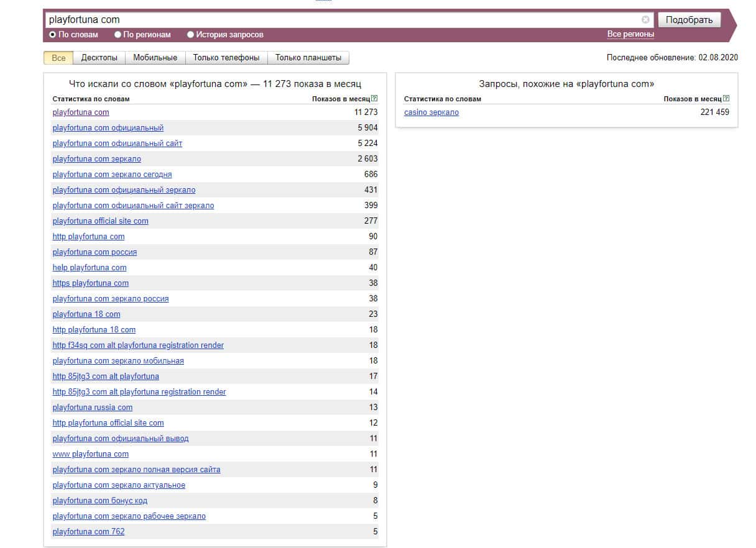Image resolution: width=756 pixels, height=548 pixels.
Task: Open playfortuna com бонус код link
Action: (100, 501)
